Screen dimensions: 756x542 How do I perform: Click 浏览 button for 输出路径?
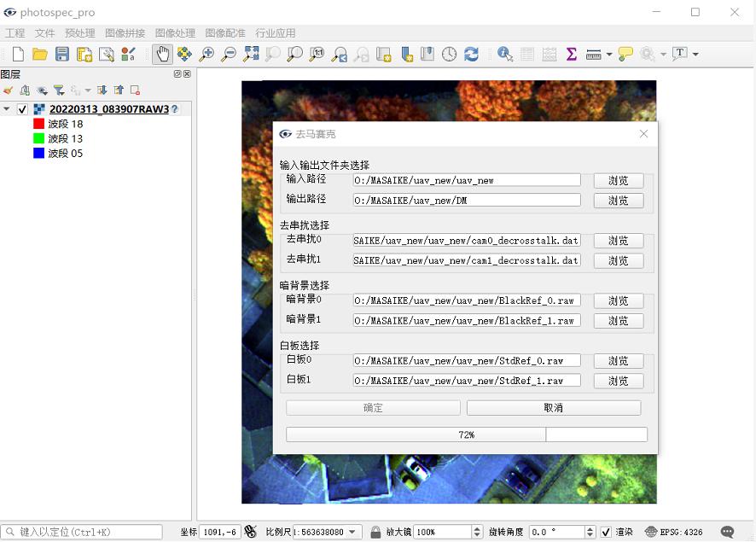619,201
